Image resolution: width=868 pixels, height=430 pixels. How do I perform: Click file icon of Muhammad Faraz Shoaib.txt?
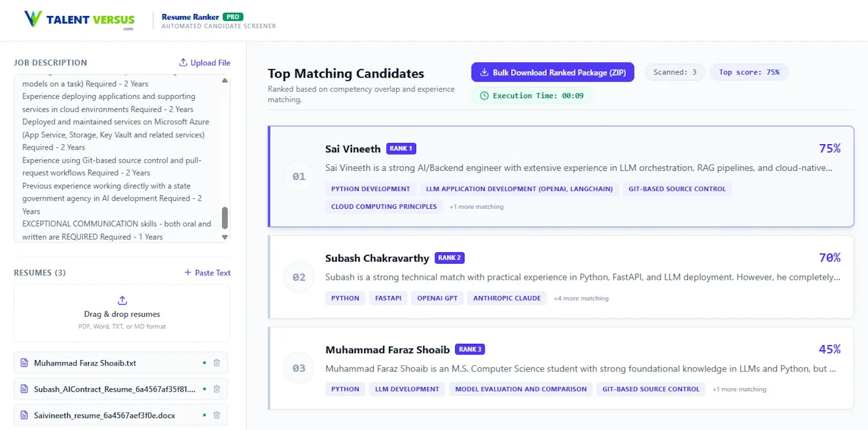(24, 363)
